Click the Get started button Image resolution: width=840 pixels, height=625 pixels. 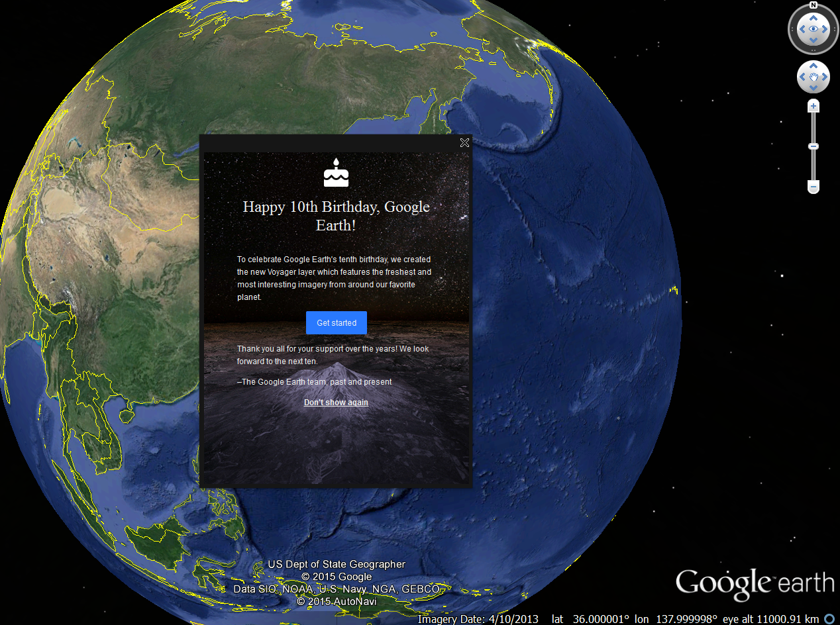pos(337,322)
